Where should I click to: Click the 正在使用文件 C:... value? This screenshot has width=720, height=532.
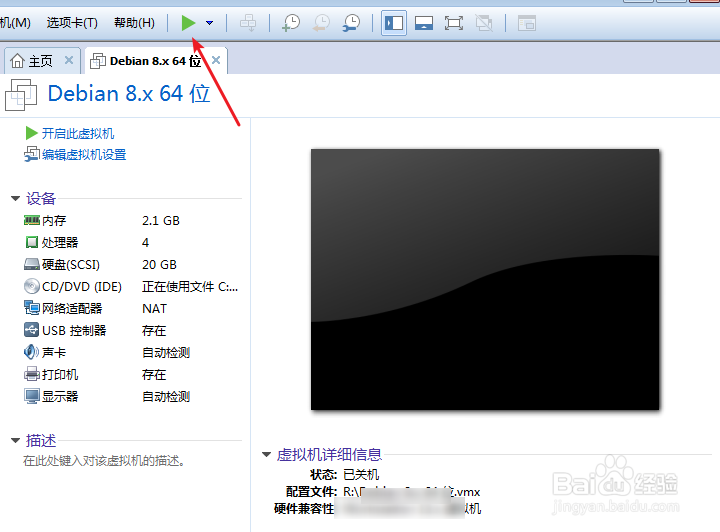(x=190, y=287)
